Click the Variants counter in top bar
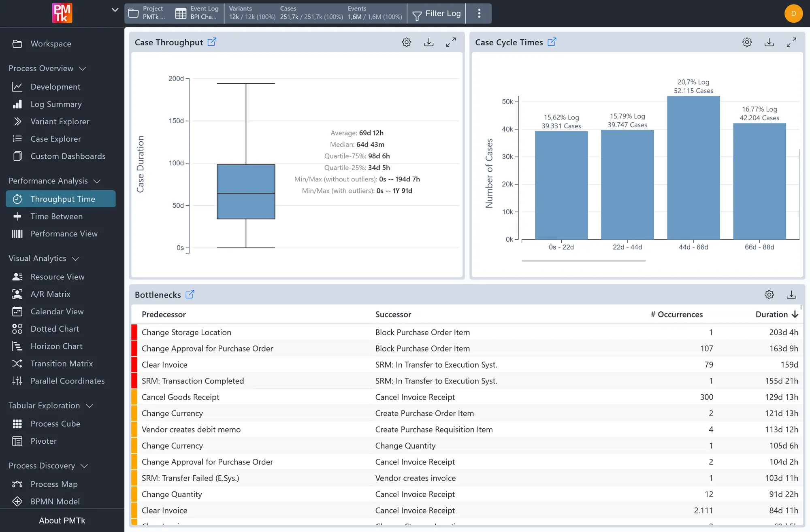 pos(252,13)
